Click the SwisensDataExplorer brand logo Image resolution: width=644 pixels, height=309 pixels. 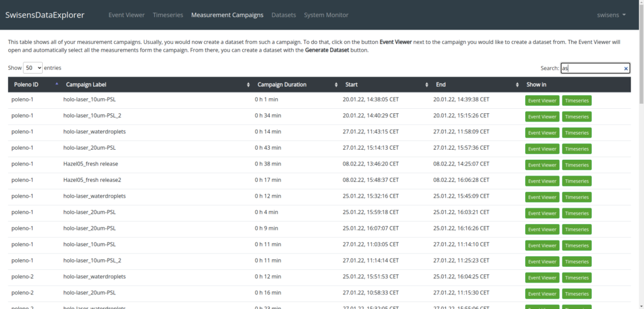45,14
